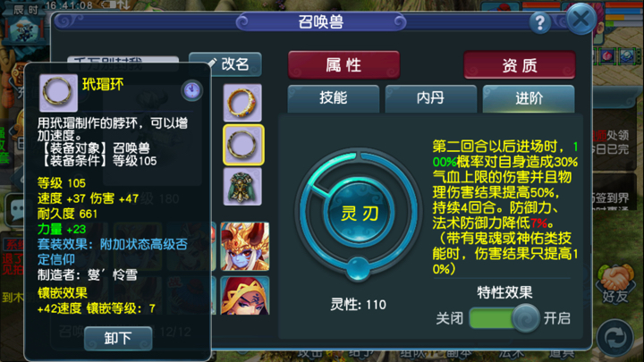Click the 属性 button

(343, 65)
